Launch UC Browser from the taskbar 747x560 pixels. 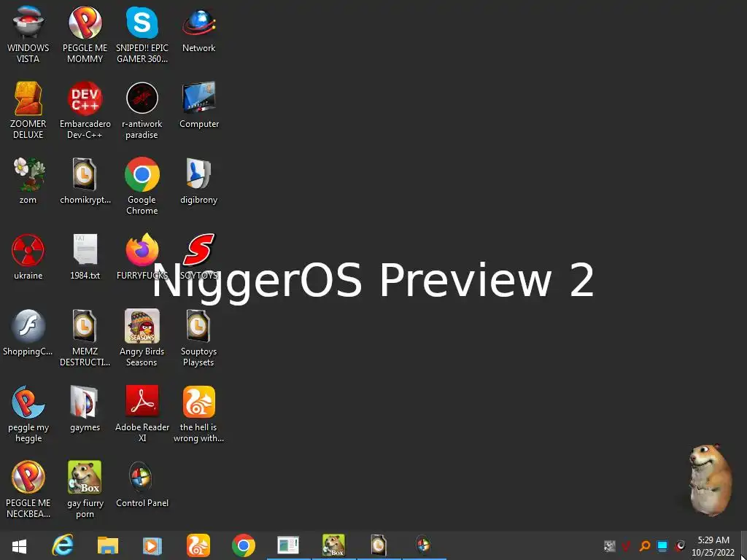point(198,545)
